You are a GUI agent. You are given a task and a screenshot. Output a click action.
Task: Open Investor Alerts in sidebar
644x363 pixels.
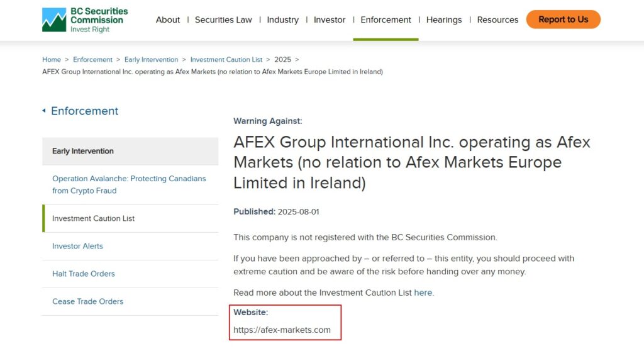(77, 246)
